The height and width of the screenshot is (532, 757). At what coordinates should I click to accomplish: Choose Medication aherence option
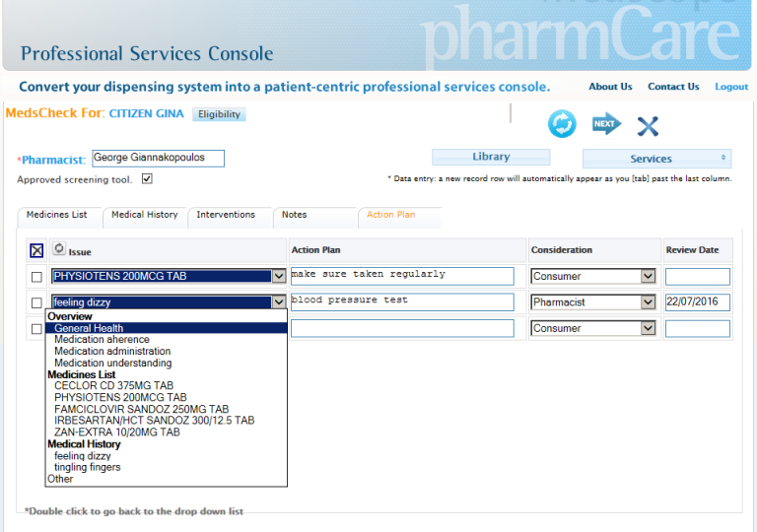point(167,339)
